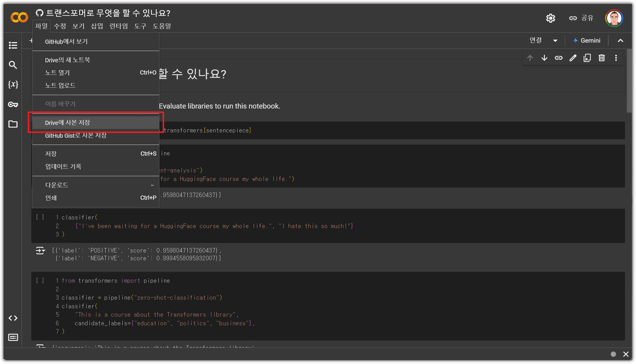Open the 런타임 menu

coord(118,26)
